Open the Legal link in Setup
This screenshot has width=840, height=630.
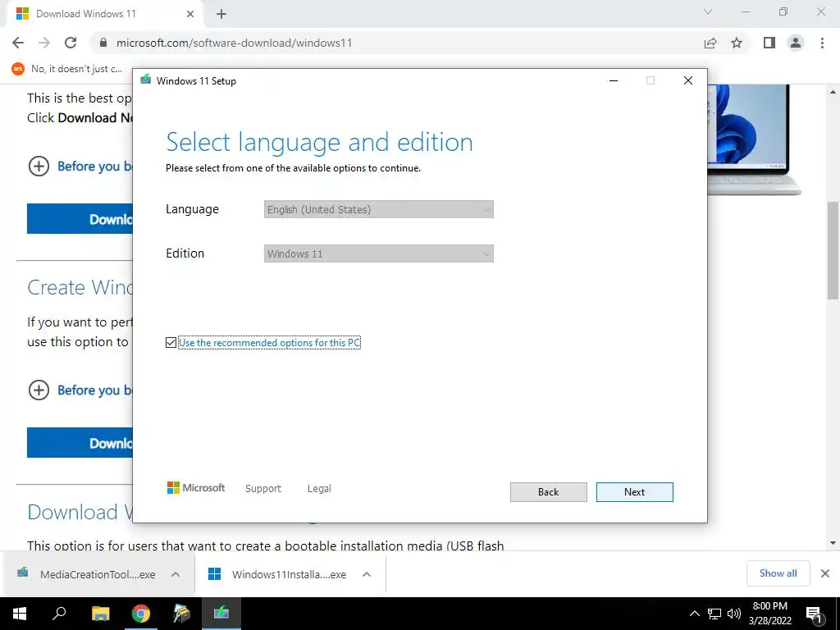(319, 489)
